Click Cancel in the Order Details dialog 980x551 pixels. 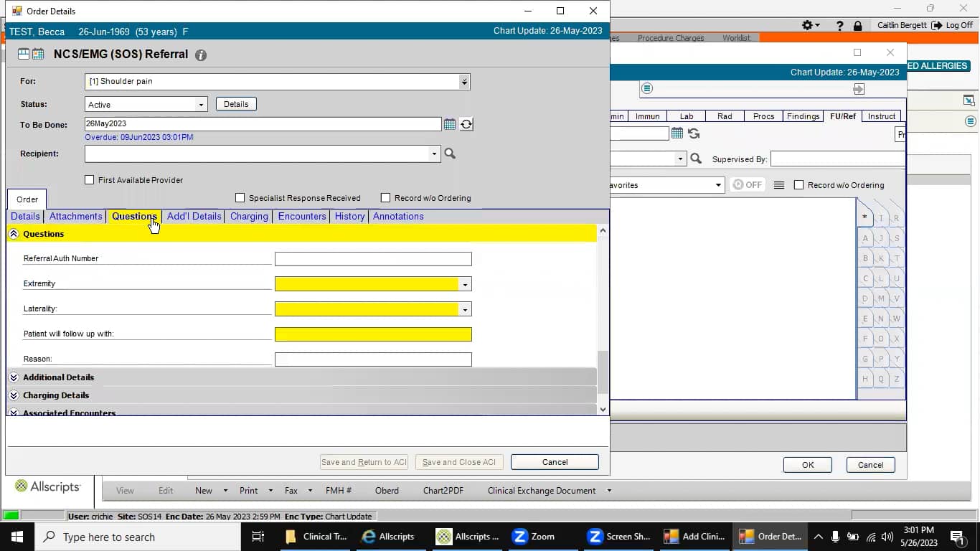tap(555, 462)
